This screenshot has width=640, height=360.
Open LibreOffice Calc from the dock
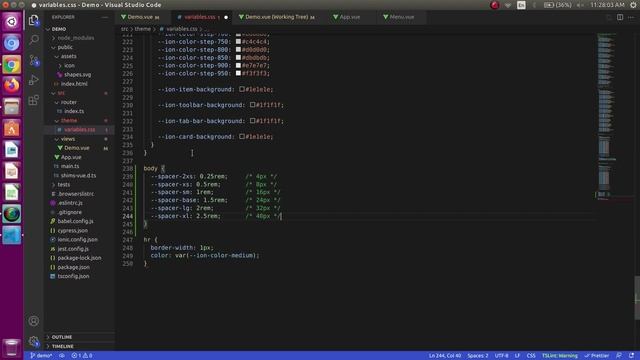11,193
